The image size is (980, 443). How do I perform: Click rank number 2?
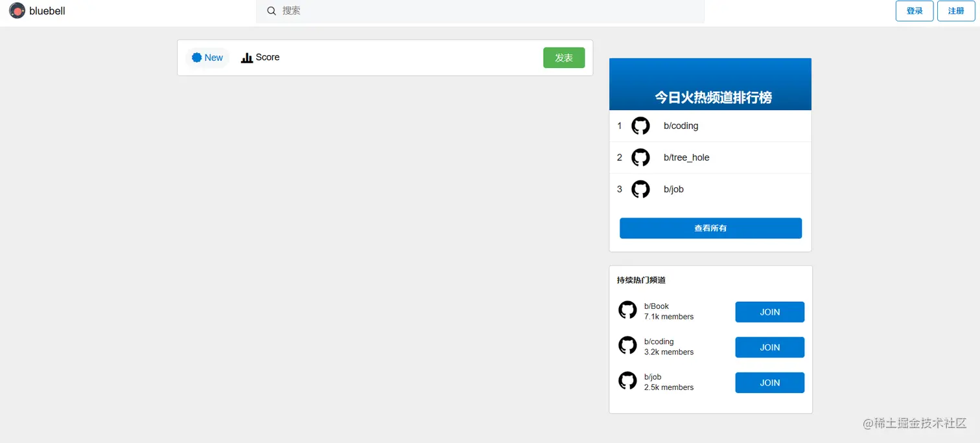620,157
